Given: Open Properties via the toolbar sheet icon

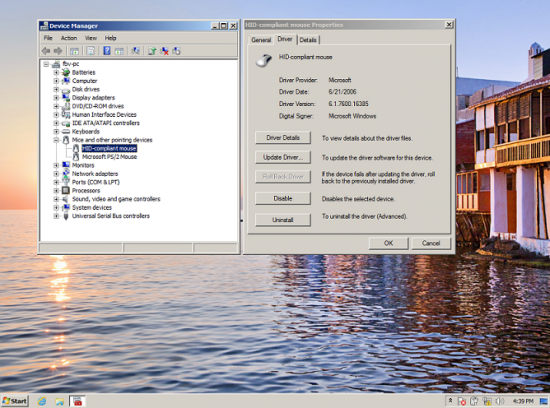Looking at the screenshot, I should [90, 51].
